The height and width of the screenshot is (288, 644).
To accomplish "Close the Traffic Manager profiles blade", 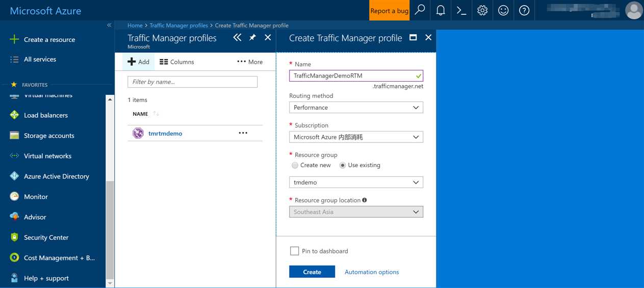I will 268,37.
